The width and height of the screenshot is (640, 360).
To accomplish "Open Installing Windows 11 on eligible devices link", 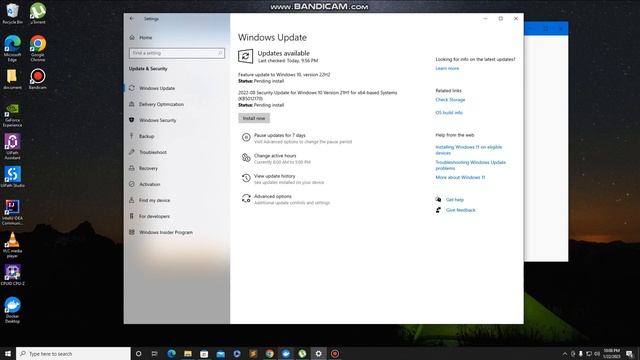I will click(469, 150).
